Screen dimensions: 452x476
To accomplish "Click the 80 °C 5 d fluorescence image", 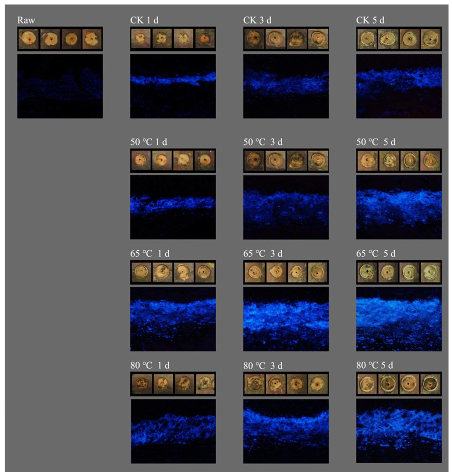I will point(399,431).
